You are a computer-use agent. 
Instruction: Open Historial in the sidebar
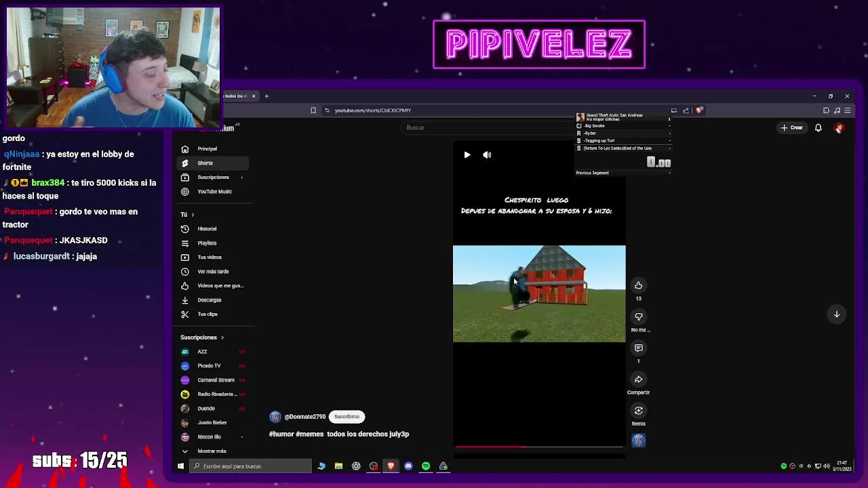coord(213,229)
